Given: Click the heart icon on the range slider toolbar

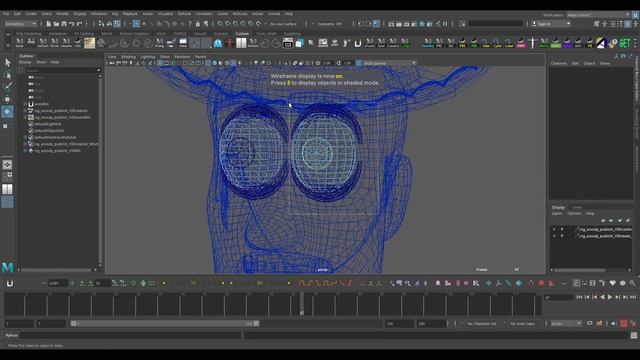Looking at the screenshot, I should tap(612, 283).
